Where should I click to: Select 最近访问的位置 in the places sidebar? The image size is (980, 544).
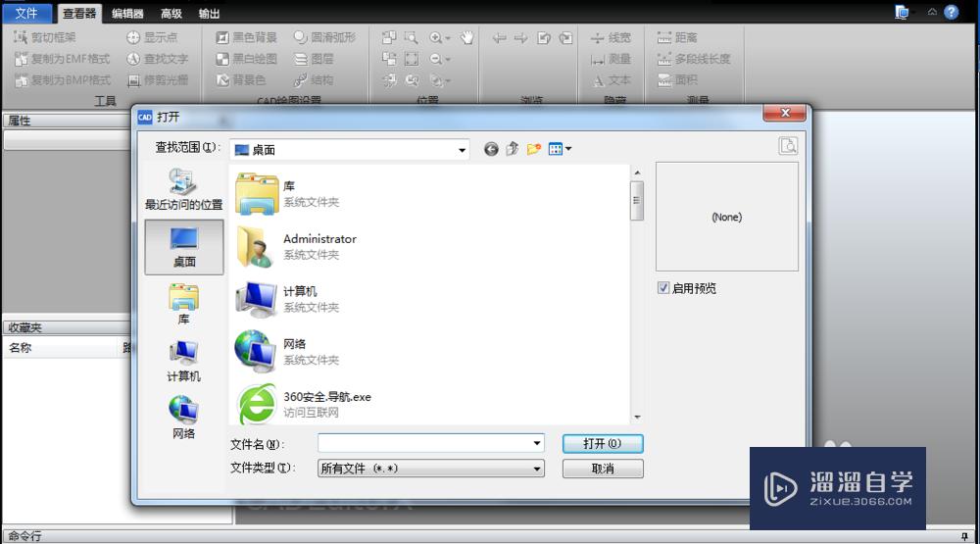pyautogui.click(x=184, y=189)
